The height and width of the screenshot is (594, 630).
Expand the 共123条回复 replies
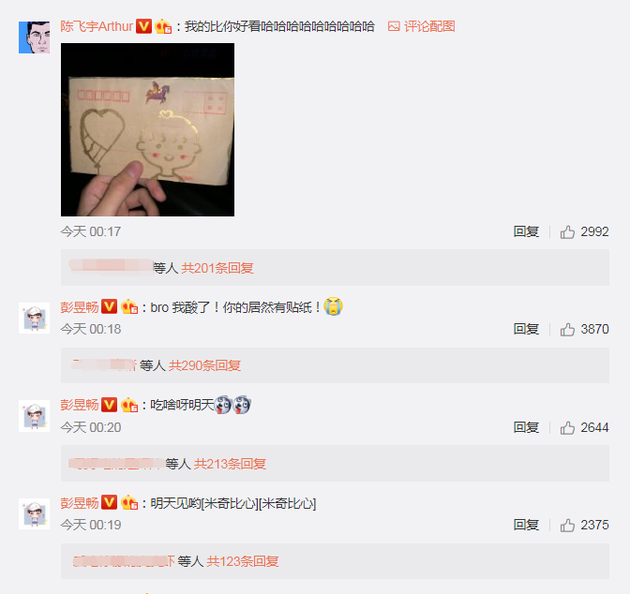[243, 561]
